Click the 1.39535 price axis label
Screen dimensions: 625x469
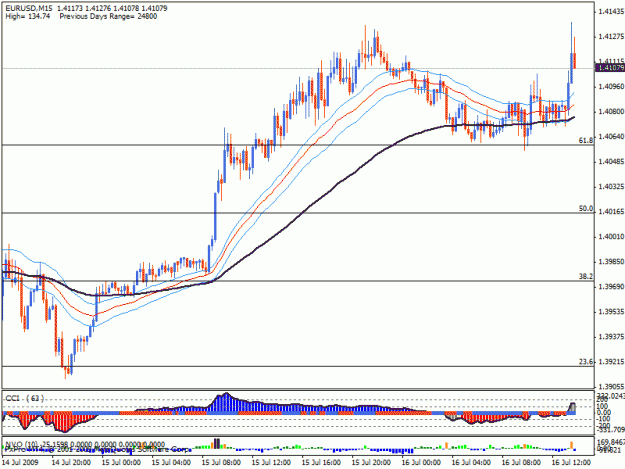[611, 312]
